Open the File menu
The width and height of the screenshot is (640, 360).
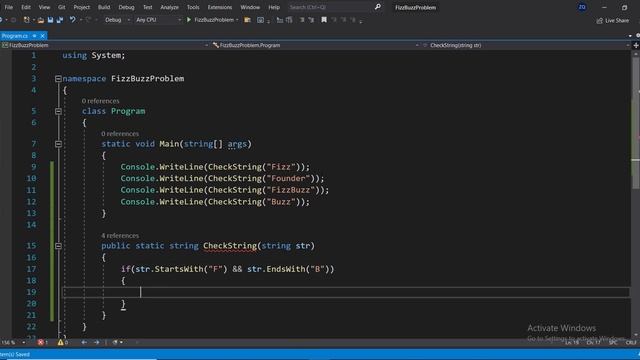(x=9, y=7)
